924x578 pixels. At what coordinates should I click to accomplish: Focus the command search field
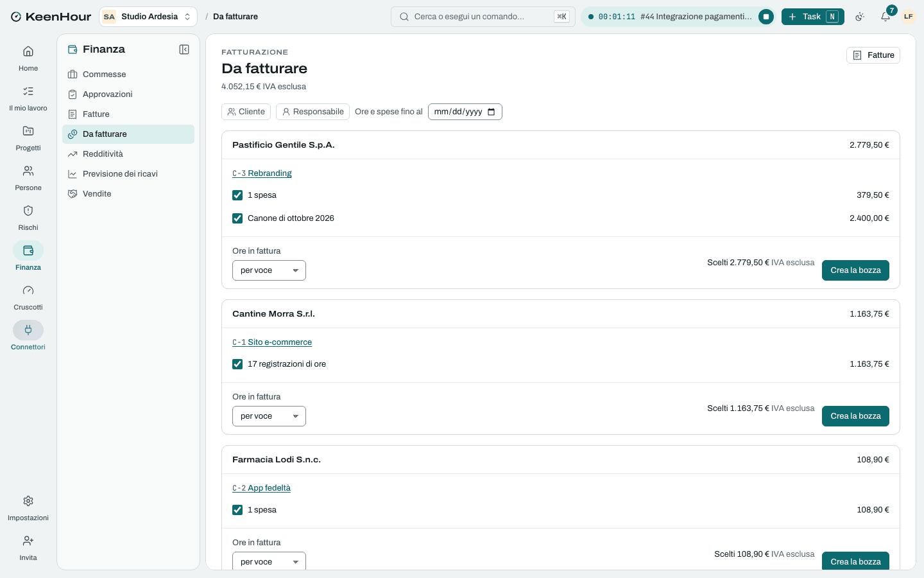pyautogui.click(x=483, y=17)
